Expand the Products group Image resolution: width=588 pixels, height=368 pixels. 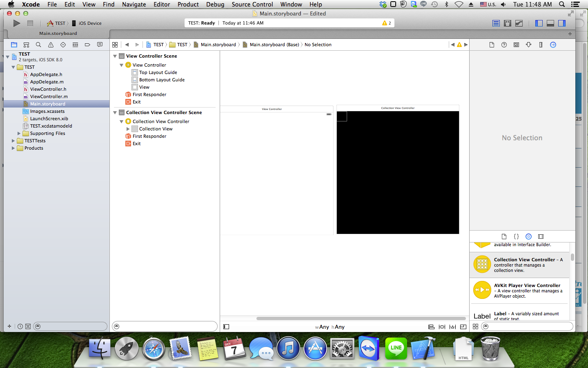tap(13, 148)
